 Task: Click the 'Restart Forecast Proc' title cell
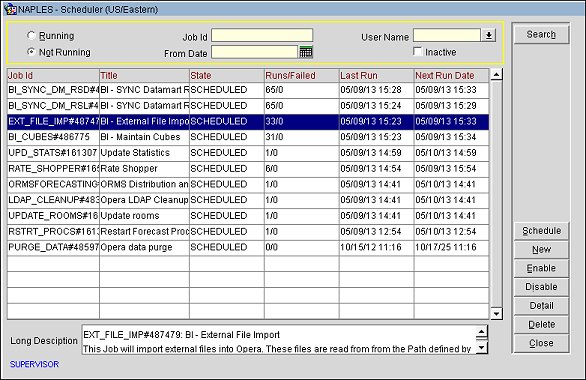tap(144, 231)
